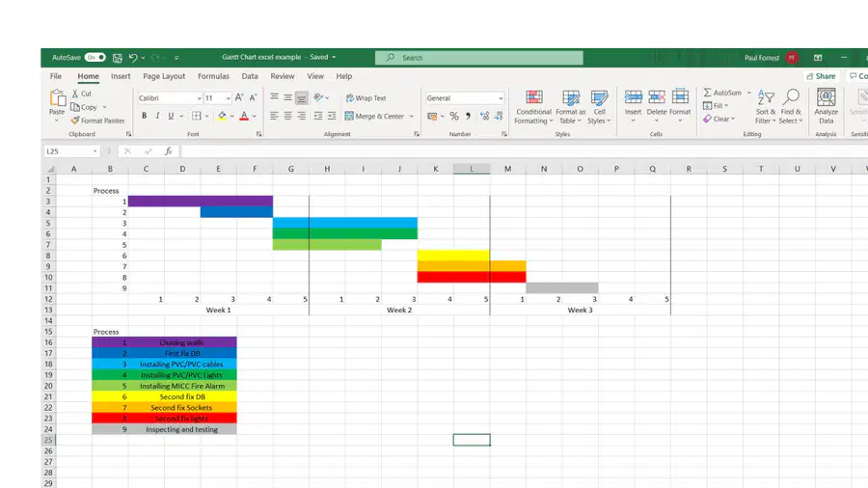Click the Font Color letter A
Viewport: 868px width, 488px height.
click(x=244, y=116)
